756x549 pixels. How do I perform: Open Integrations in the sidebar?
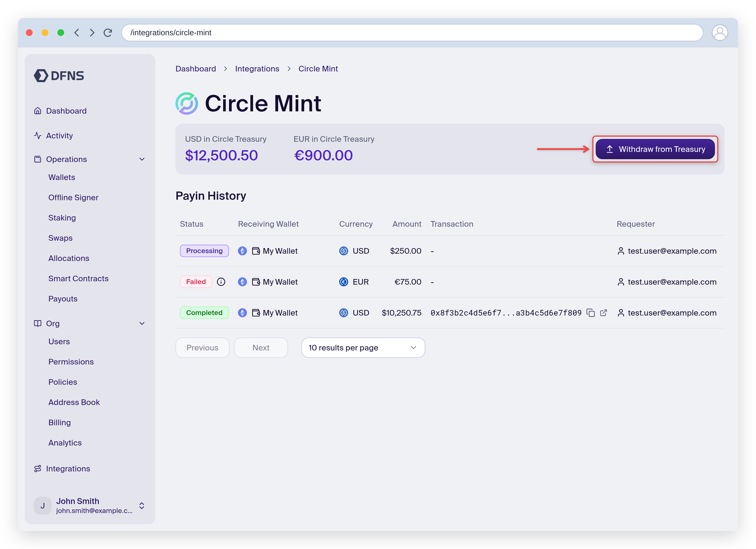(68, 469)
